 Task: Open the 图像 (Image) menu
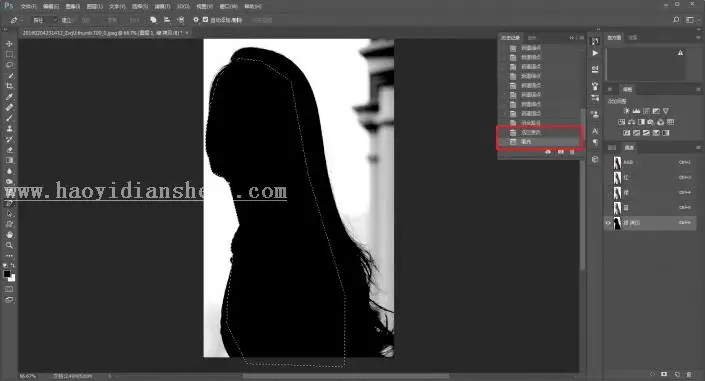[x=73, y=7]
